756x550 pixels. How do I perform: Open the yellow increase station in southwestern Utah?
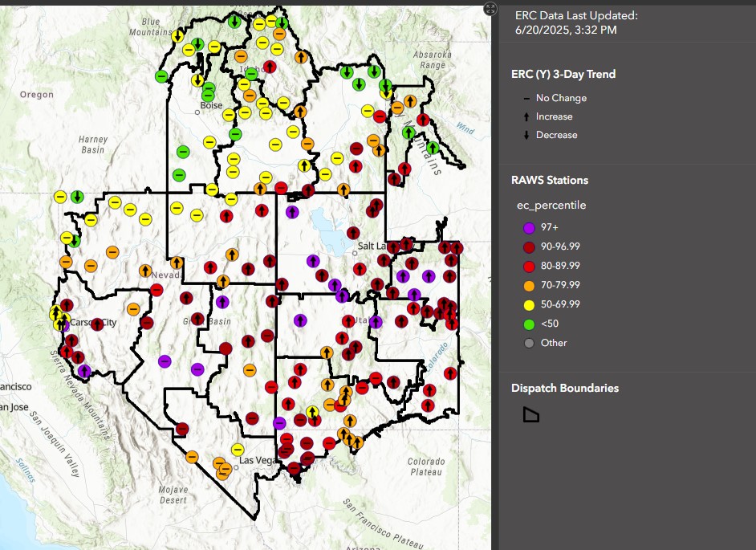[312, 412]
